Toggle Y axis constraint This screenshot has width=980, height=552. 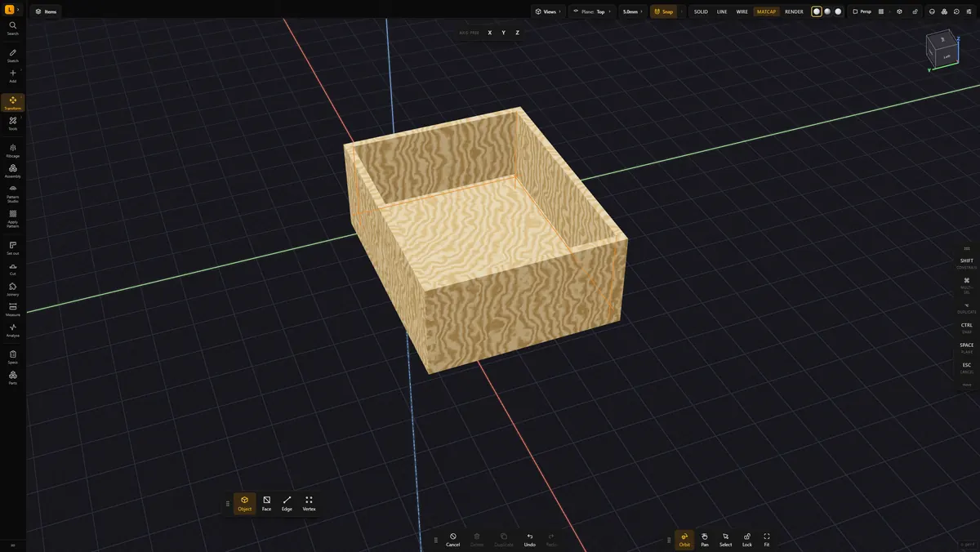click(504, 33)
